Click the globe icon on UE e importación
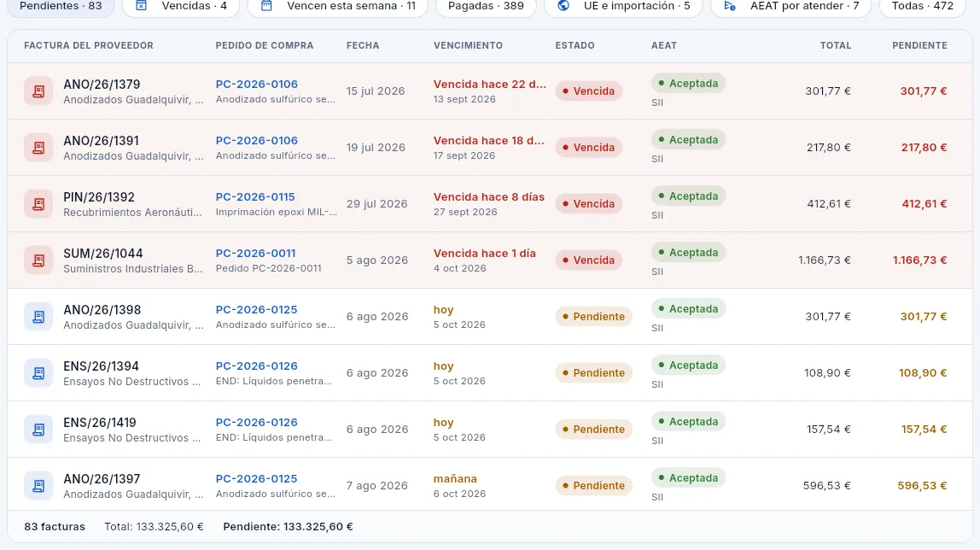Viewport: 980px width, 550px height. (x=563, y=6)
